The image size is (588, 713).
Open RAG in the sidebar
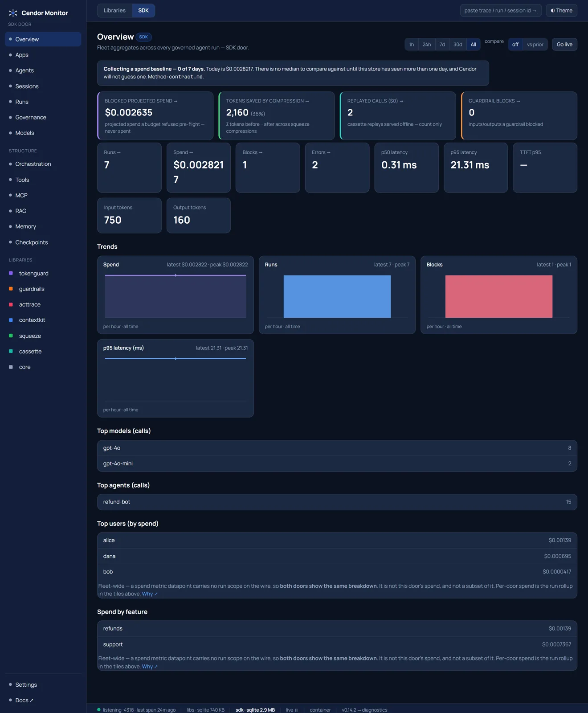click(x=43, y=211)
